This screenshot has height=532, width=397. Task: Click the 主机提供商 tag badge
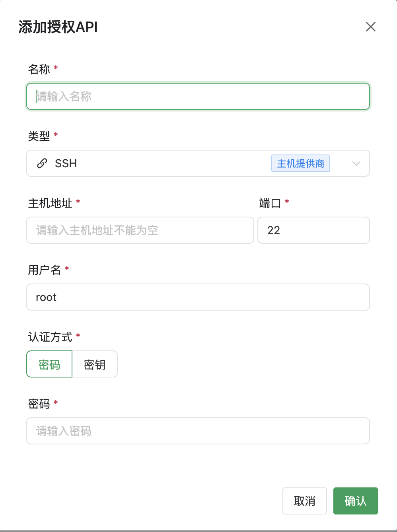pyautogui.click(x=300, y=163)
